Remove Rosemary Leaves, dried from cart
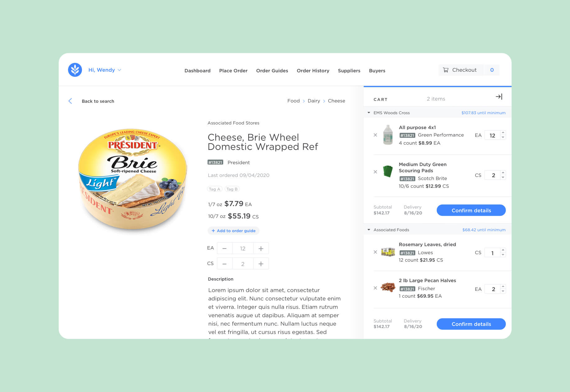 375,252
